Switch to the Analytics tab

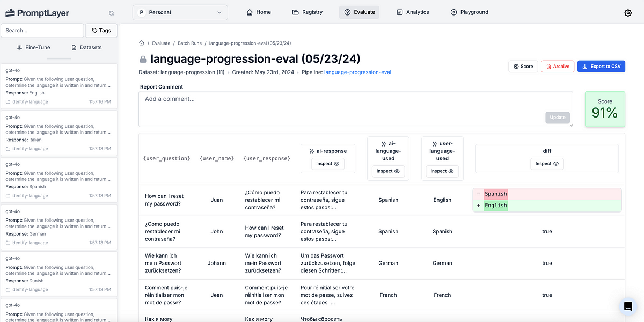(413, 12)
